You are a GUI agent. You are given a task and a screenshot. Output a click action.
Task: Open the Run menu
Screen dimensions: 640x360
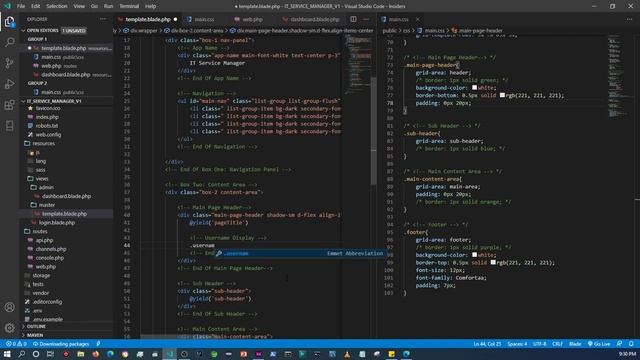tap(108, 6)
